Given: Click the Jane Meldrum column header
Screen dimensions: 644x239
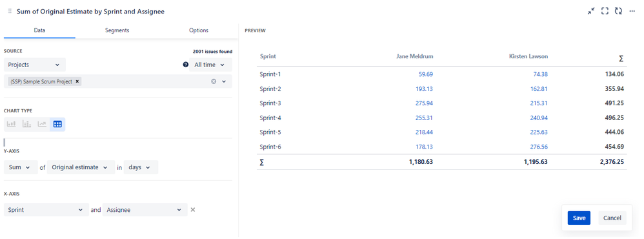Looking at the screenshot, I should (x=414, y=56).
